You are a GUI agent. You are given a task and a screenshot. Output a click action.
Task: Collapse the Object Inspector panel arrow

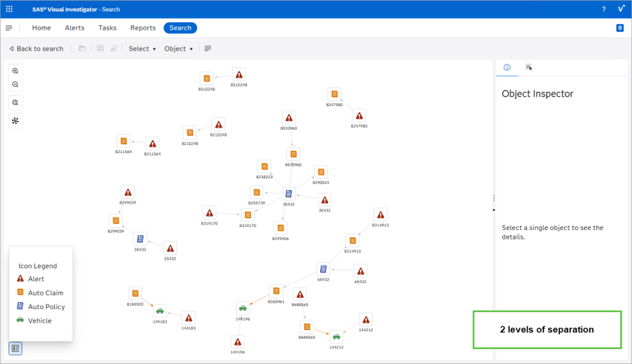tap(493, 210)
